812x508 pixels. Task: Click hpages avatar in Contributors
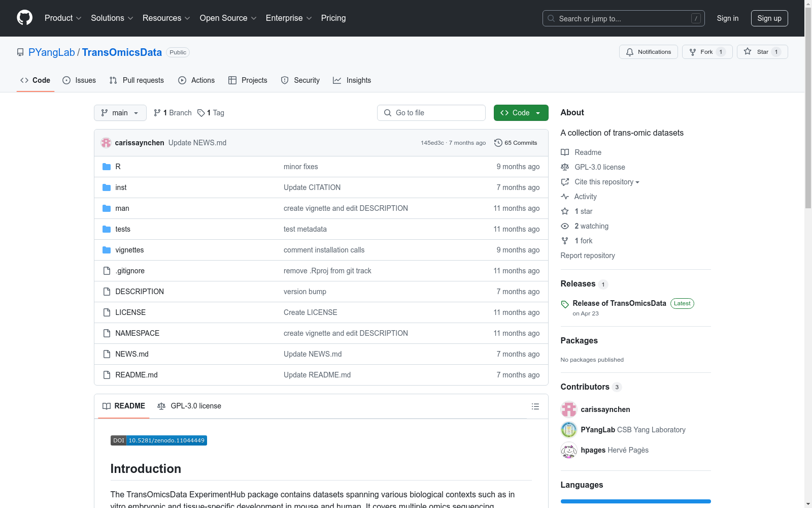(569, 450)
